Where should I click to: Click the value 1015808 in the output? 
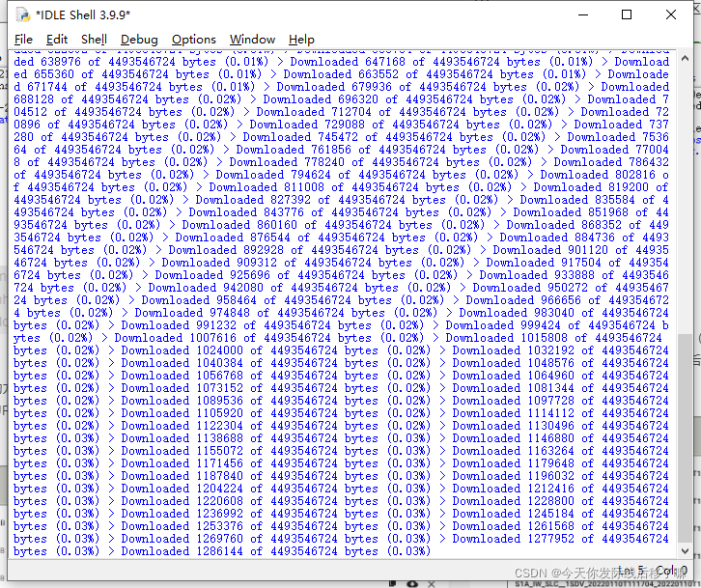(544, 338)
